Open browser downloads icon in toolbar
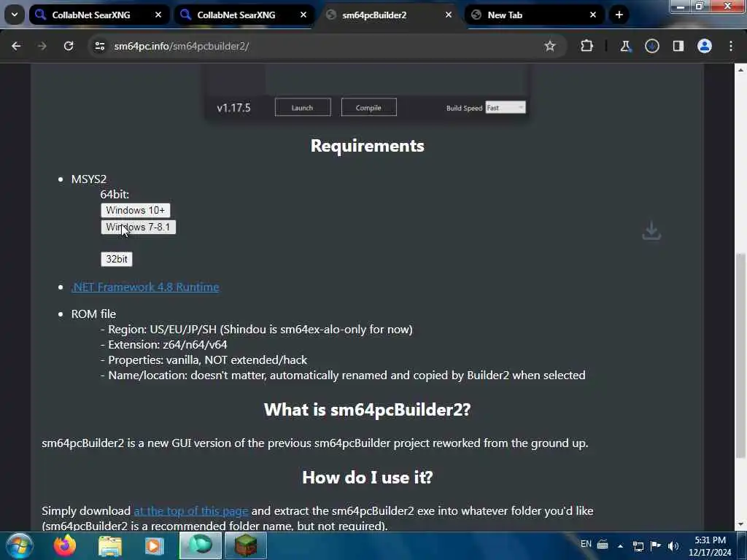This screenshot has width=747, height=560. pyautogui.click(x=651, y=46)
